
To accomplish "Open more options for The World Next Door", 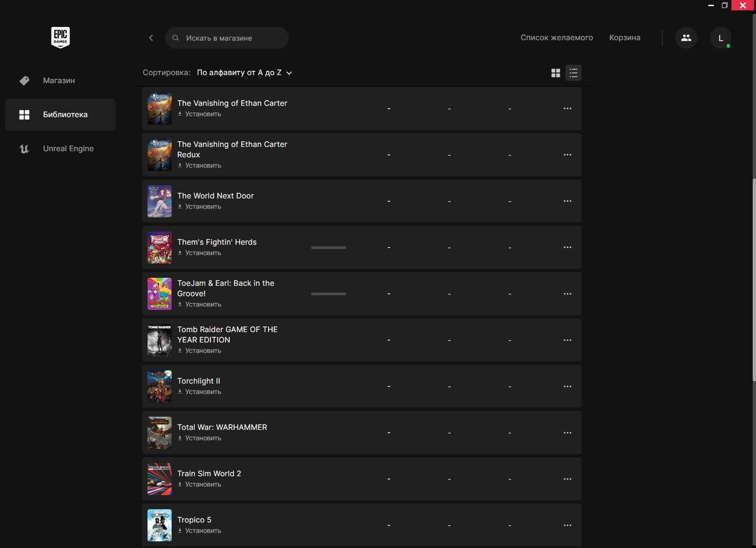I will pos(567,201).
